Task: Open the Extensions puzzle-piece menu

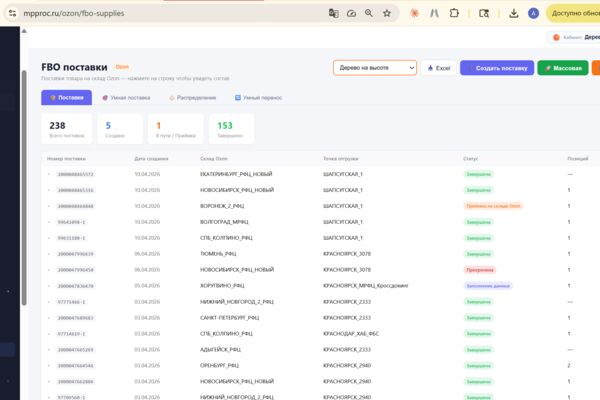Action: click(x=454, y=13)
